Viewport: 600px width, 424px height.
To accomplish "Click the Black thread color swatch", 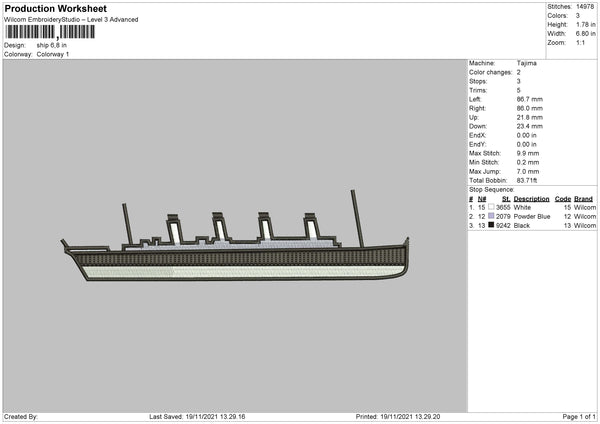I will click(x=491, y=225).
